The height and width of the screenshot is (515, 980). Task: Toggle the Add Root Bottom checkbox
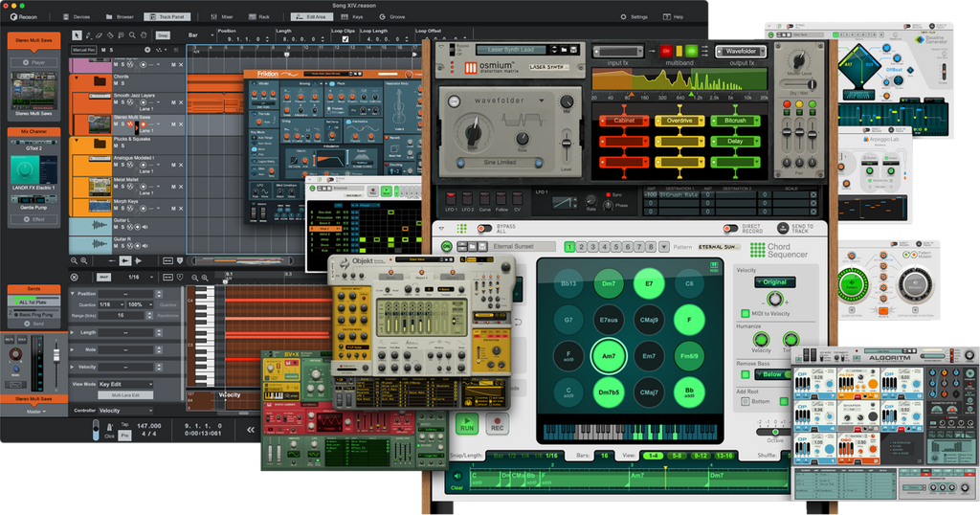point(745,401)
